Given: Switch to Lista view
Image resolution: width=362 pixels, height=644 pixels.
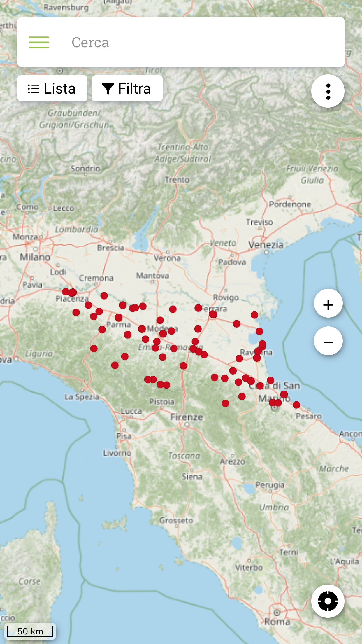Looking at the screenshot, I should (x=52, y=88).
